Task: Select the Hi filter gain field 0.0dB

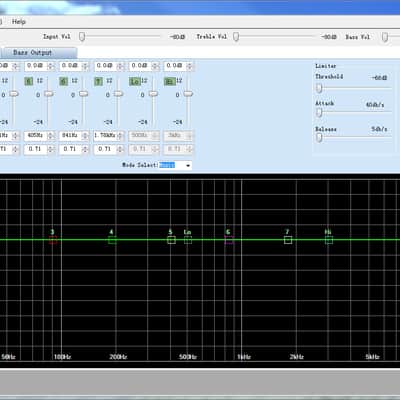Action: pos(175,66)
